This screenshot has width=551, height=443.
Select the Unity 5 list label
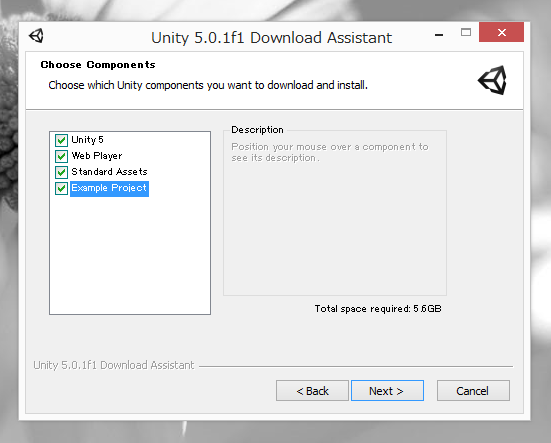point(87,140)
